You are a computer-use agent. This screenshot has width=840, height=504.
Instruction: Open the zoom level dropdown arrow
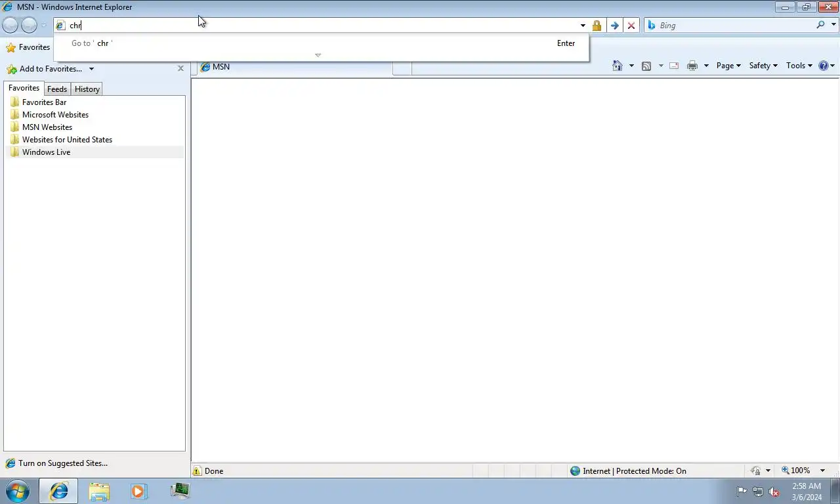tap(822, 471)
